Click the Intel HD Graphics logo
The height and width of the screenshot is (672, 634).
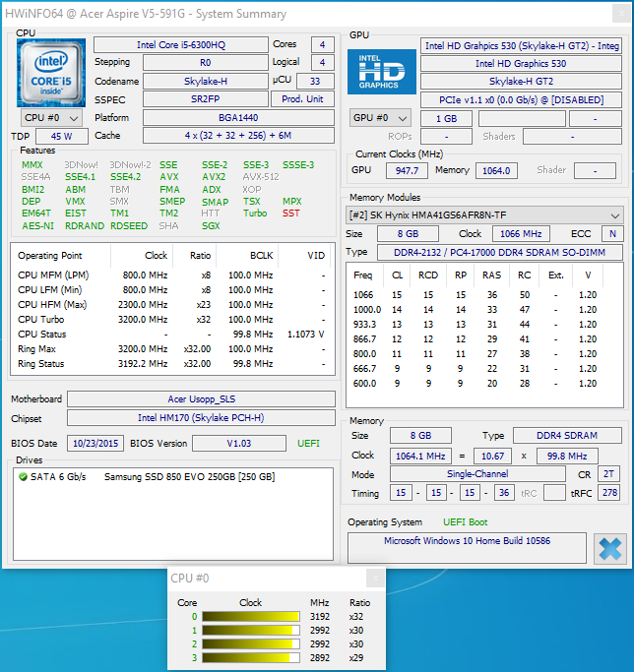pos(381,72)
